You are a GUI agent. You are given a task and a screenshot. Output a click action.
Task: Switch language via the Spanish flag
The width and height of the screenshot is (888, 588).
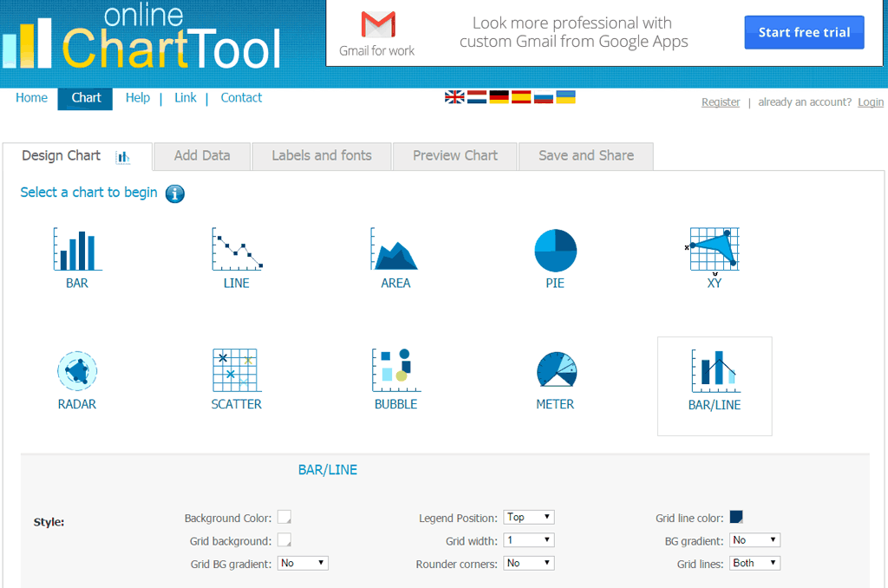click(x=521, y=97)
